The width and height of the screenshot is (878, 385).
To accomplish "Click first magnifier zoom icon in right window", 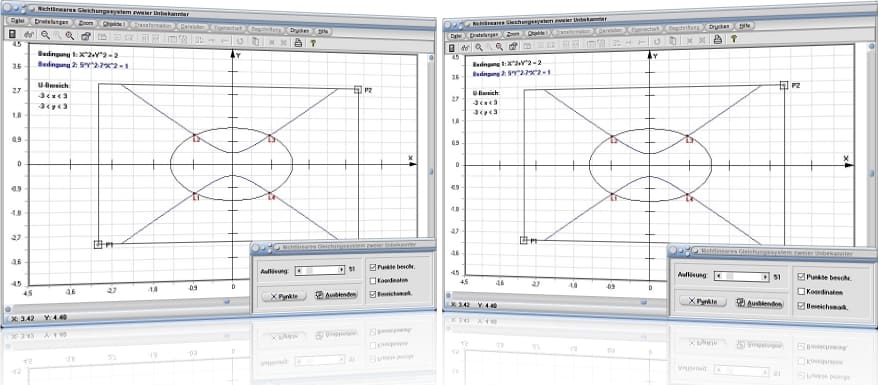I will (x=479, y=47).
